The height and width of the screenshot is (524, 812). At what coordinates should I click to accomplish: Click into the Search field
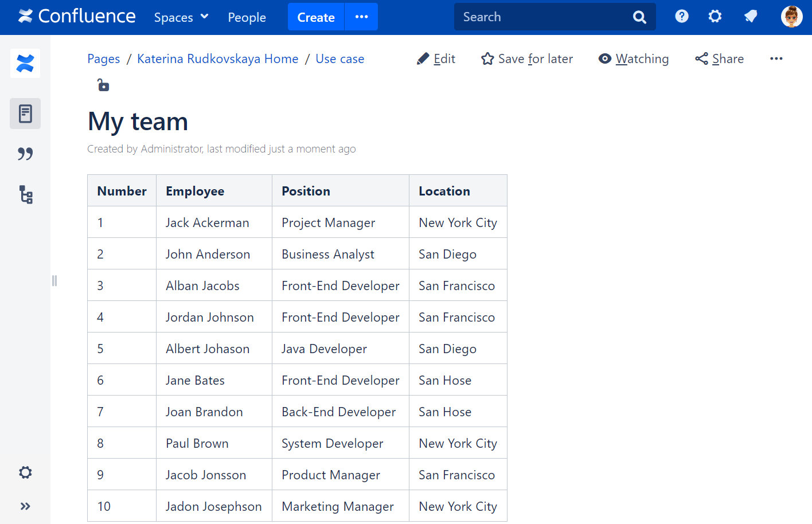point(542,17)
